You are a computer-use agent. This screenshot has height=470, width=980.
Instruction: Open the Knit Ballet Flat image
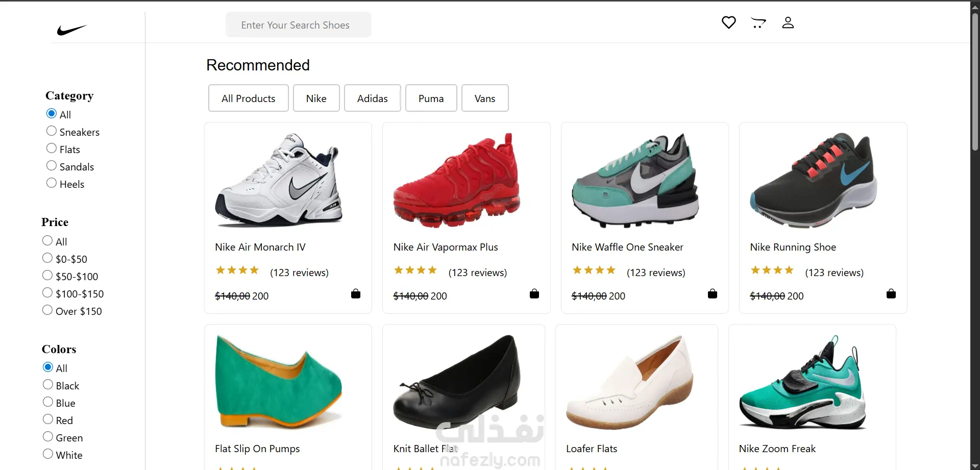[457, 382]
